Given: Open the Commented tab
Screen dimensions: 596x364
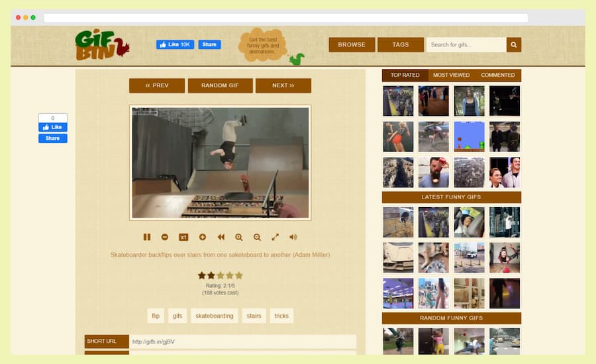Looking at the screenshot, I should (x=497, y=75).
